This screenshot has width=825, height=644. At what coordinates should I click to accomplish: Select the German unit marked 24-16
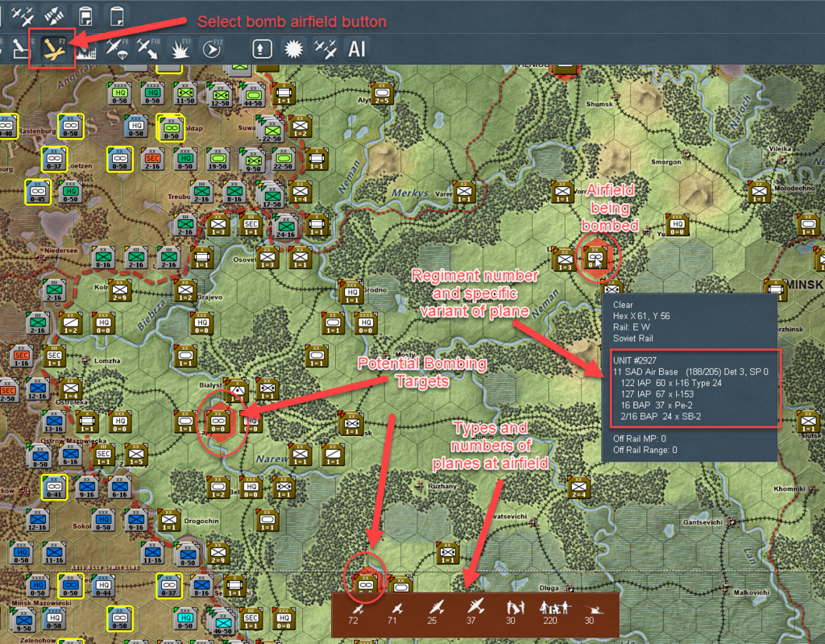pos(284,226)
